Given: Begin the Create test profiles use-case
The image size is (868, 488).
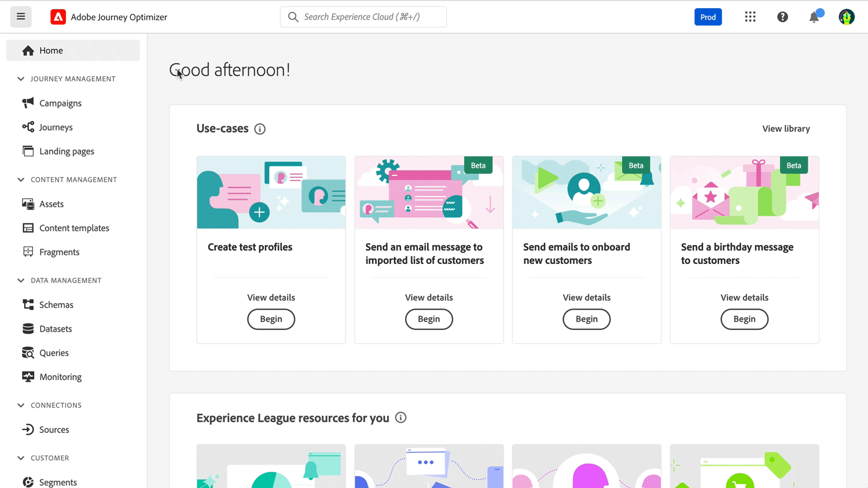Looking at the screenshot, I should click(x=271, y=319).
